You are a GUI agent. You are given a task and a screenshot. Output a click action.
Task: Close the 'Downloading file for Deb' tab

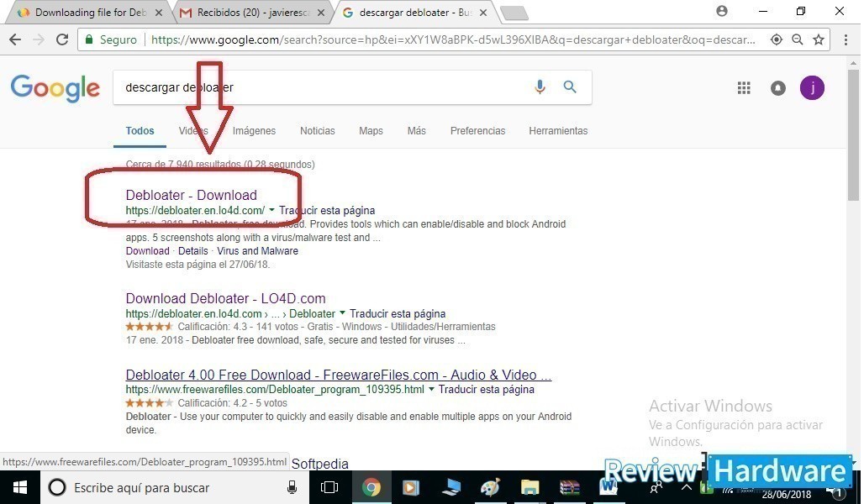(159, 13)
